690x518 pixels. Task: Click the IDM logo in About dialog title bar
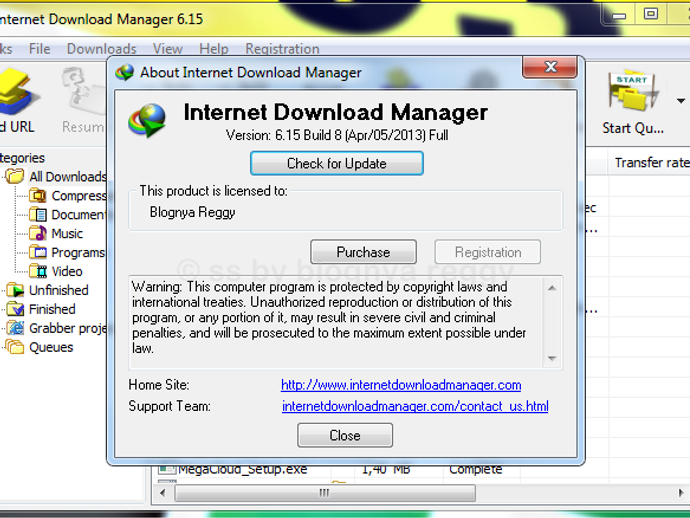pos(124,72)
